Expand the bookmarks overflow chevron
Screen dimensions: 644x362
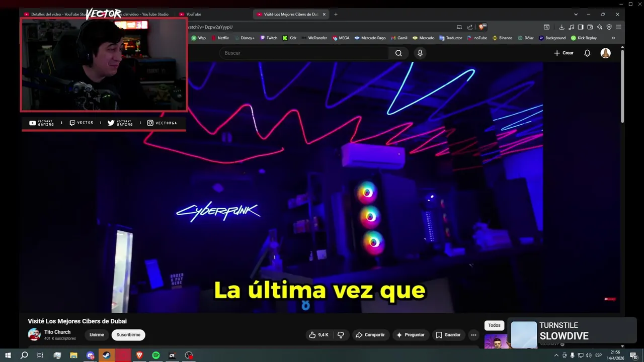click(x=613, y=38)
